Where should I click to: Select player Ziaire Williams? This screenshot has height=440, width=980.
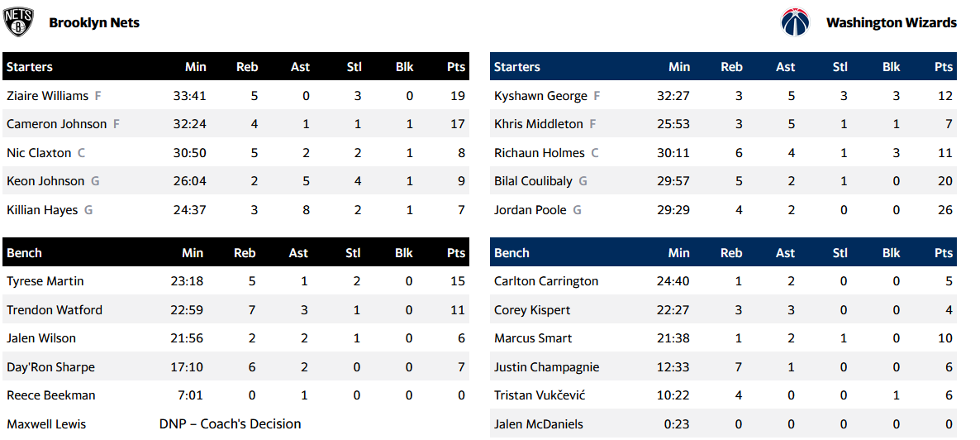[x=47, y=96]
